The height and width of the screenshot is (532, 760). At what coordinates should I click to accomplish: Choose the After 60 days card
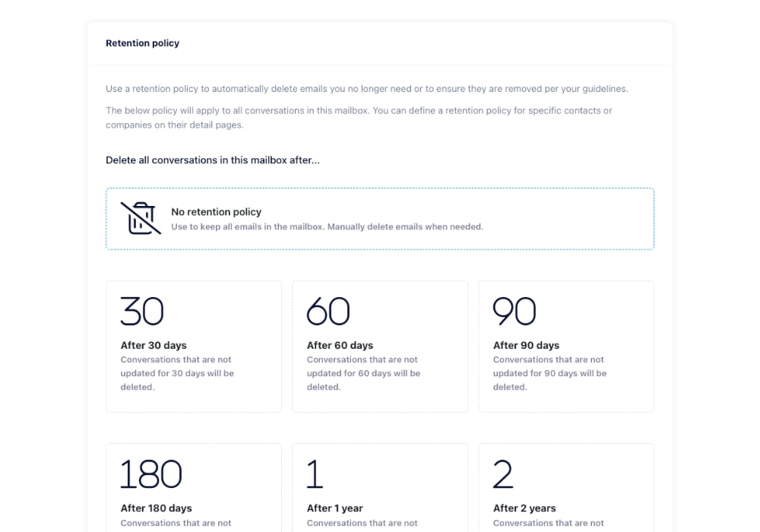click(x=380, y=347)
